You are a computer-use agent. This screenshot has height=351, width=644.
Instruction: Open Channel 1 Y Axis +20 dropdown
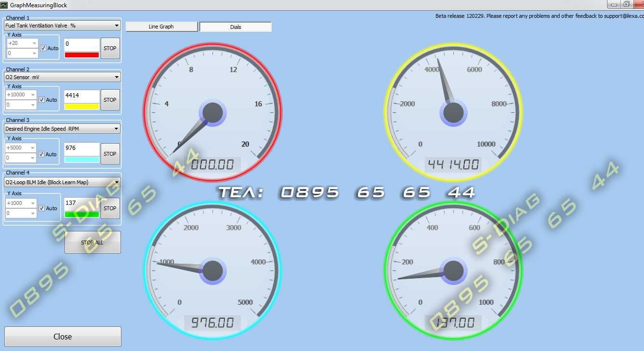click(22, 43)
